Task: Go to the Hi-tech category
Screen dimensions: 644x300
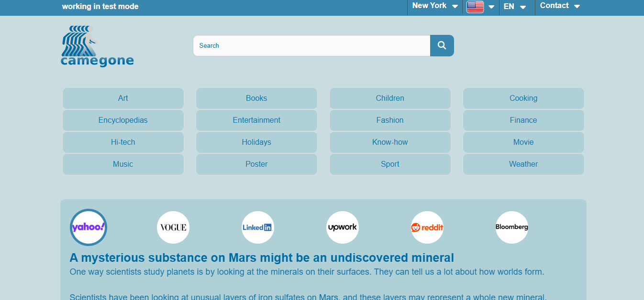Action: (123, 142)
